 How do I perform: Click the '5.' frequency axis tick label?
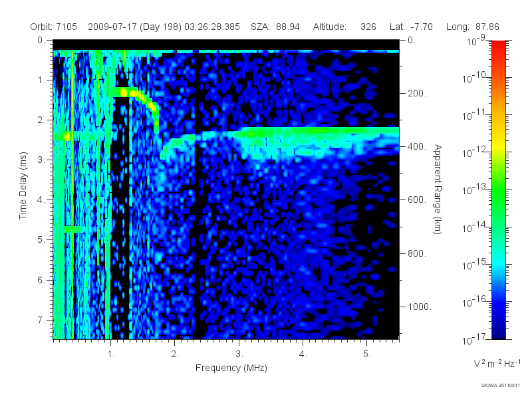tap(367, 354)
